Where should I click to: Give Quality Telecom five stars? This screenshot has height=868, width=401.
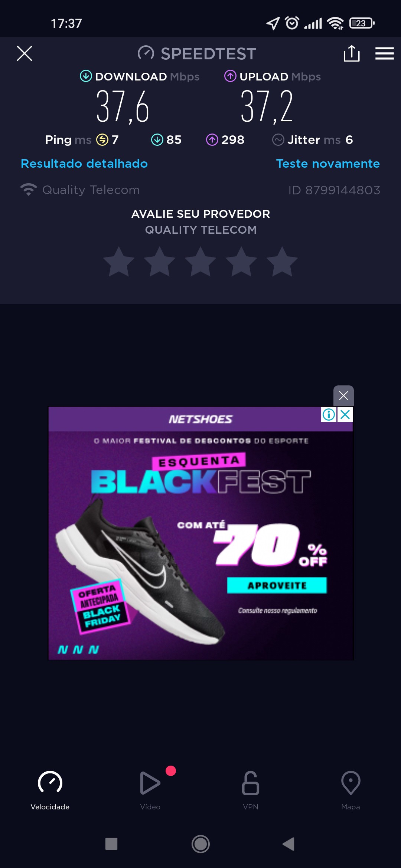(282, 262)
